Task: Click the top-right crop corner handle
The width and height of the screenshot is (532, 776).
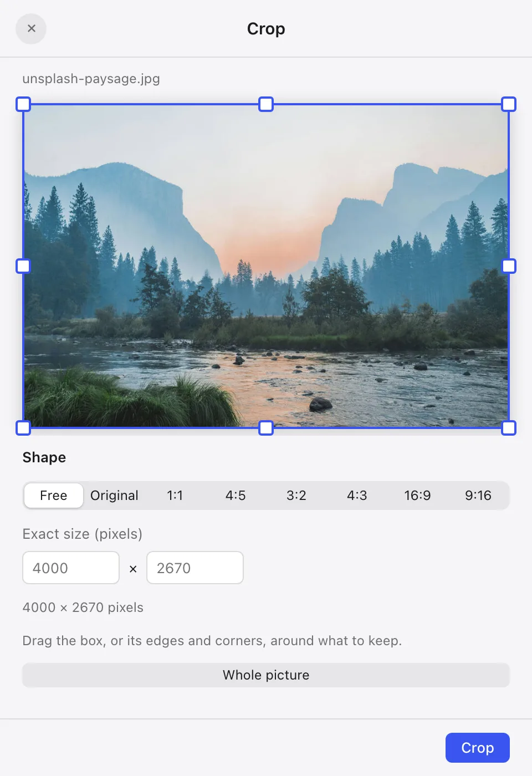Action: (509, 104)
